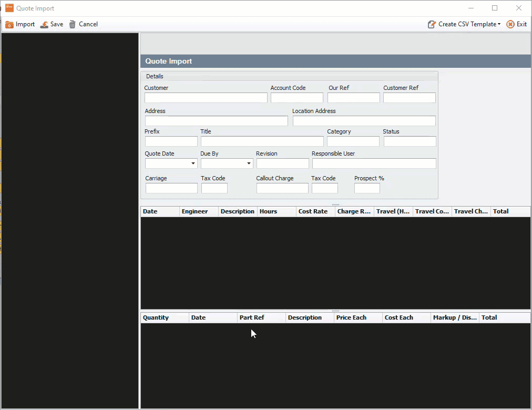Click the Our Ref field
This screenshot has width=532, height=410.
point(354,98)
